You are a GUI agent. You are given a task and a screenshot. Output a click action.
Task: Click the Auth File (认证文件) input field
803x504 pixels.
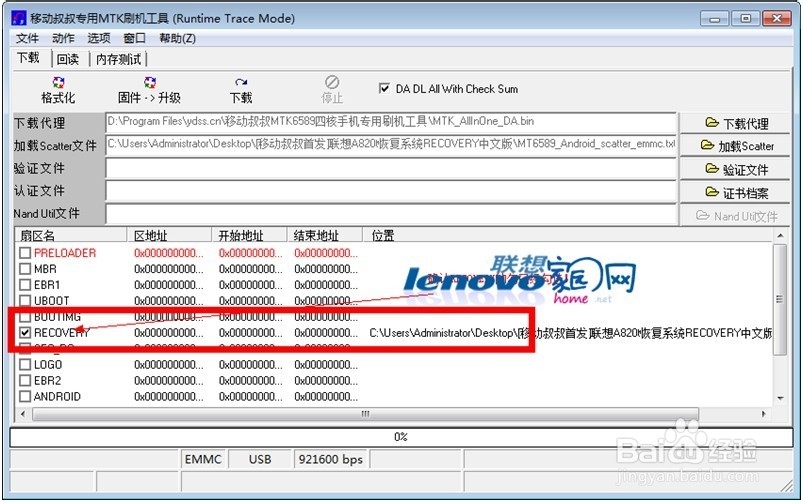coord(391,191)
